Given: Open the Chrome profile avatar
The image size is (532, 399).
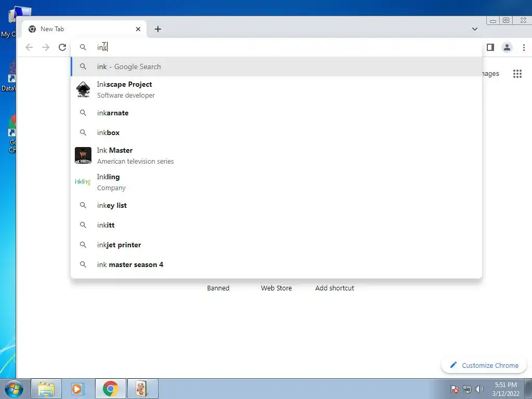Looking at the screenshot, I should tap(507, 47).
